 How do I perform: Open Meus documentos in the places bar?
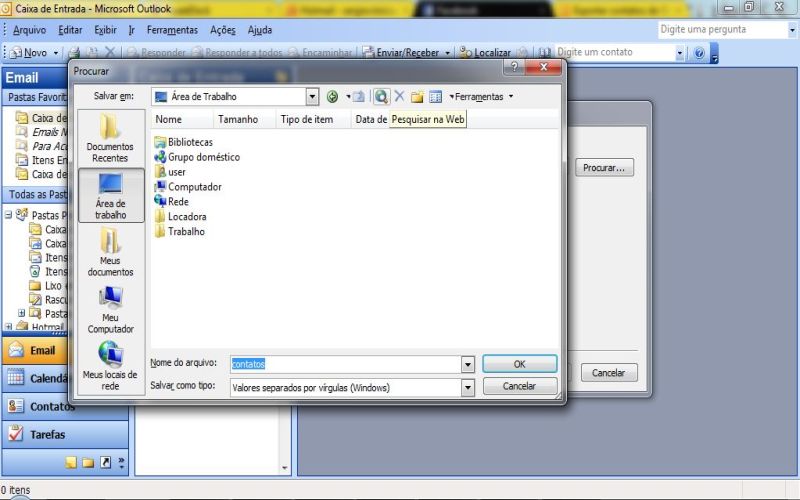(110, 253)
